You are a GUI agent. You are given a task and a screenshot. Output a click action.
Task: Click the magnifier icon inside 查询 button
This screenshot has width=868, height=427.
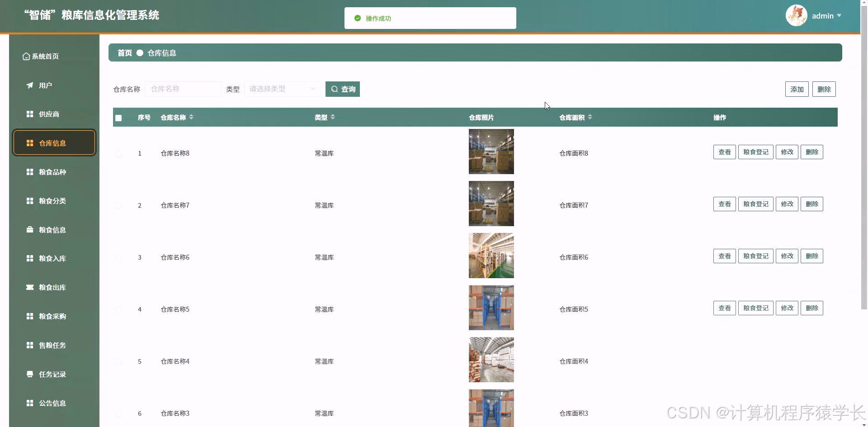point(335,89)
